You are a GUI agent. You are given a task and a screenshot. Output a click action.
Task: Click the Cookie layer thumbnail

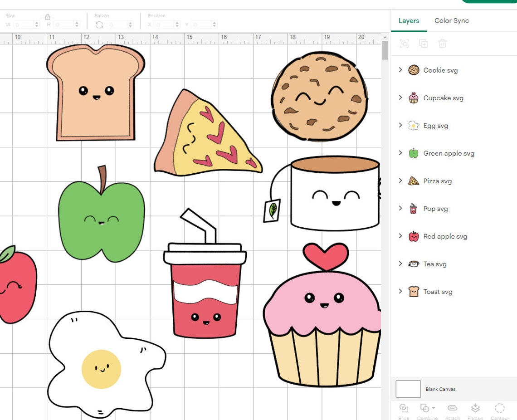coord(414,70)
